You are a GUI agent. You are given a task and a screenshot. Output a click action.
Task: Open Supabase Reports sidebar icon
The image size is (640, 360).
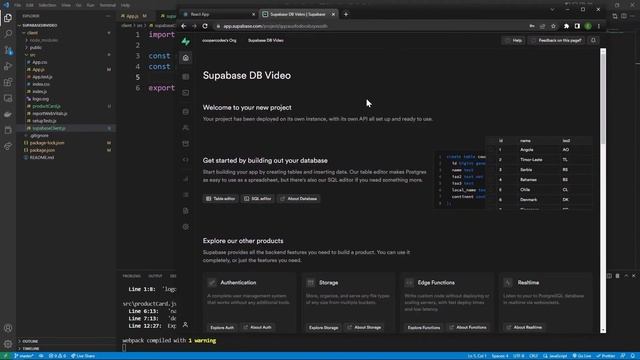coord(186,179)
